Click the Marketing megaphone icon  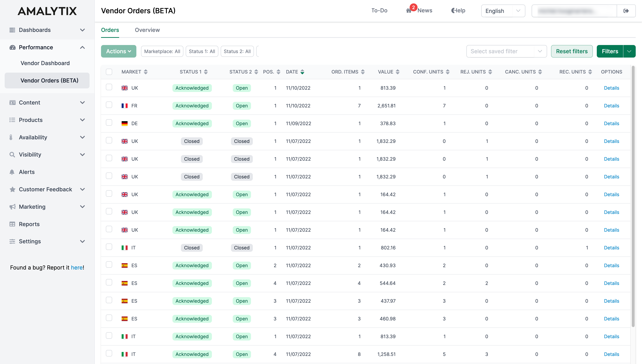[12, 207]
